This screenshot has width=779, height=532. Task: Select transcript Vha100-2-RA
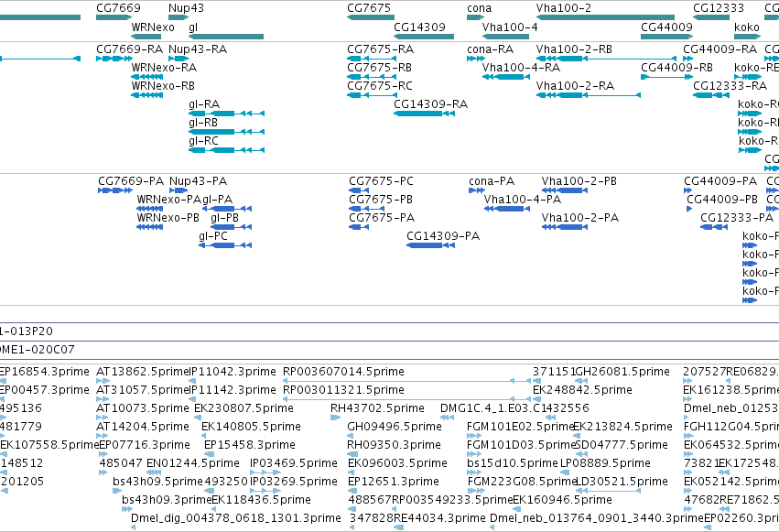click(x=575, y=86)
